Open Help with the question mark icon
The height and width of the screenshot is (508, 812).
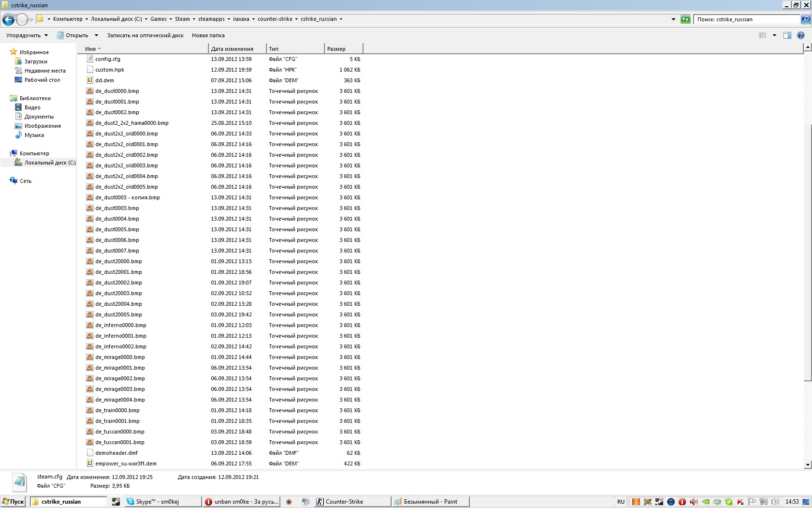point(801,35)
